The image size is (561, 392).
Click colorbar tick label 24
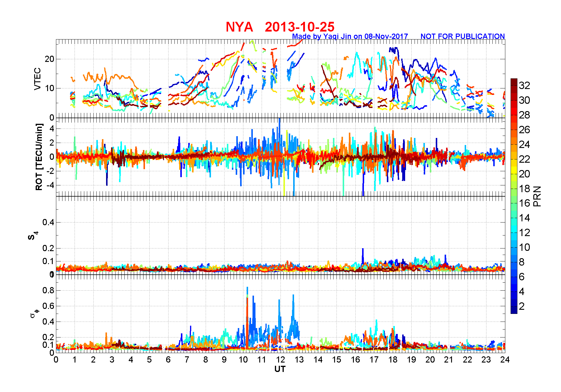click(x=524, y=144)
